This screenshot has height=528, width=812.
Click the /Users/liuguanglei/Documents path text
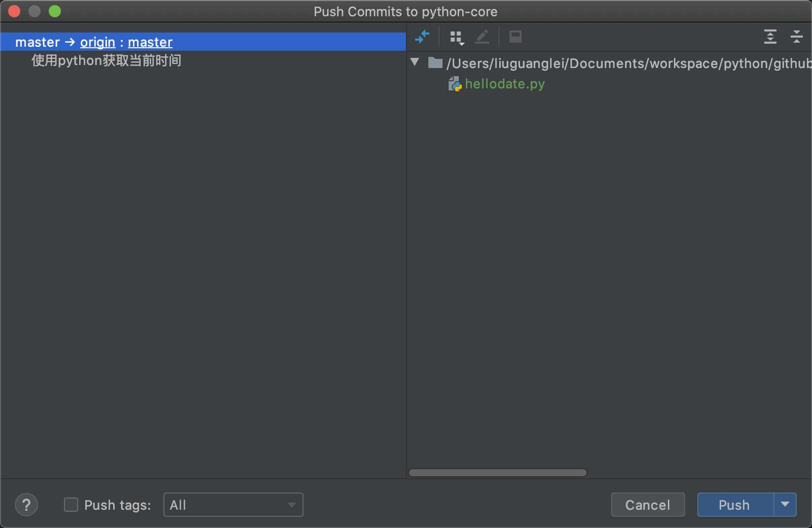point(629,63)
